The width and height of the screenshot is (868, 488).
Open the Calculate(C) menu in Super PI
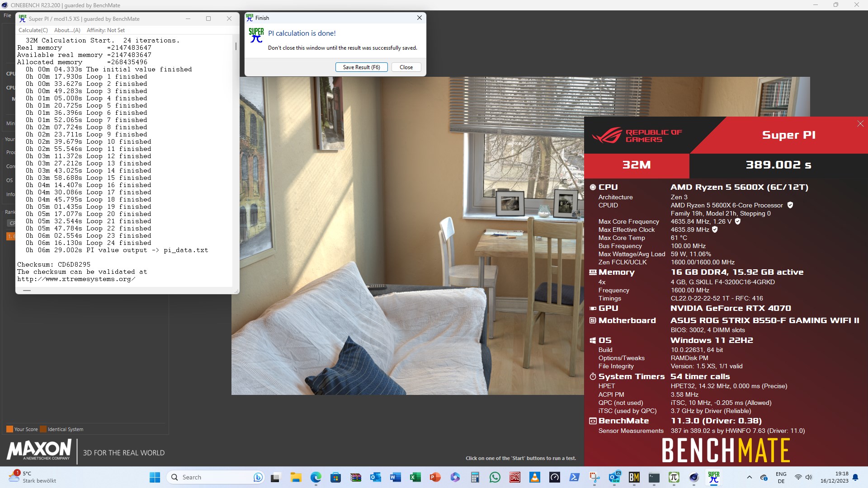point(33,30)
